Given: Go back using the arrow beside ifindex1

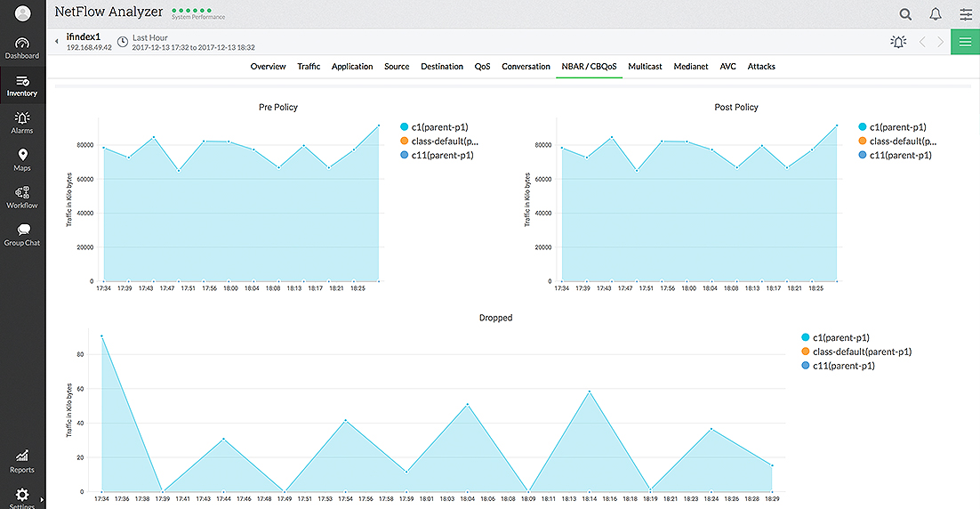Looking at the screenshot, I should 57,41.
